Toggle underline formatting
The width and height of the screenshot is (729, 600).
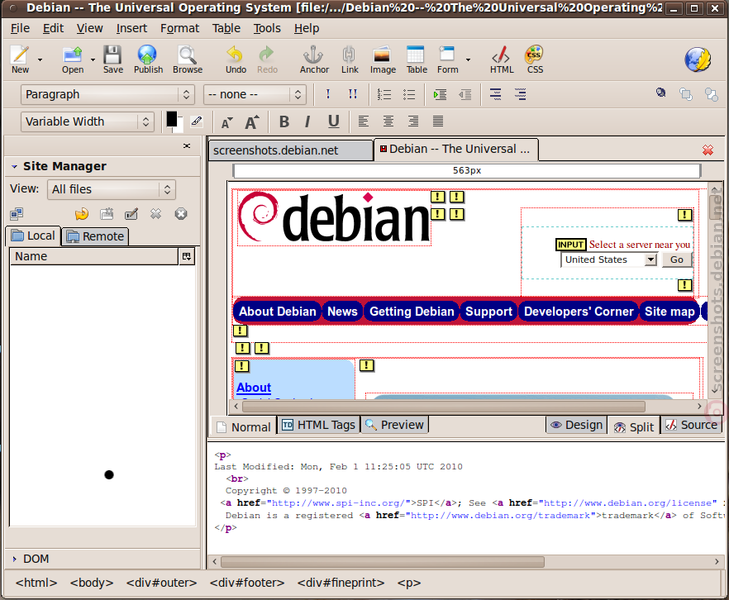pyautogui.click(x=333, y=122)
